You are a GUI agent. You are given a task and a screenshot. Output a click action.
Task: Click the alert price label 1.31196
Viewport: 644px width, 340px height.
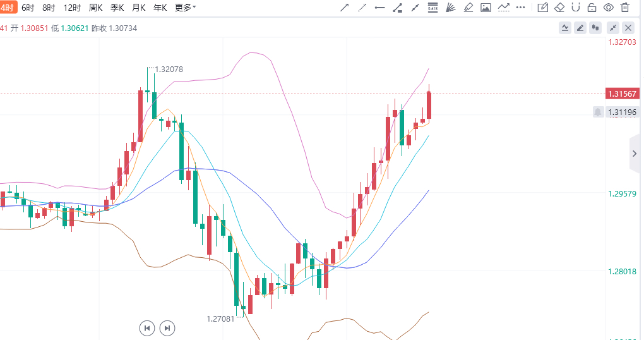(623, 112)
